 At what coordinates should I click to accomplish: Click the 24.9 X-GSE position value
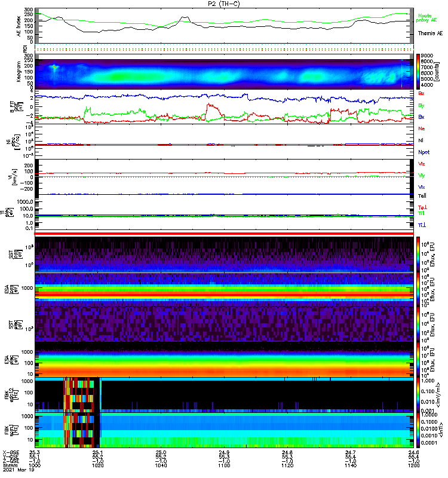[224, 452]
